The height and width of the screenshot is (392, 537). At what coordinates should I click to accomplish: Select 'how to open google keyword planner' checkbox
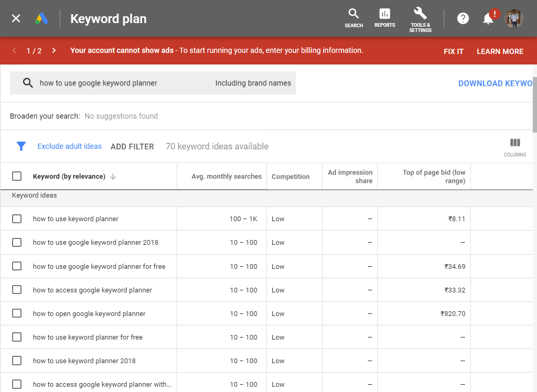[x=17, y=313]
